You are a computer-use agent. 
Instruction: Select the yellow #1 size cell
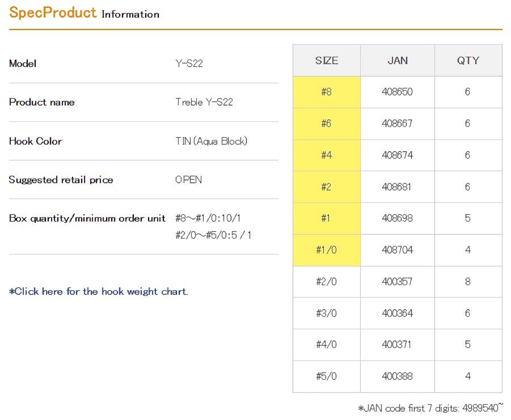326,218
